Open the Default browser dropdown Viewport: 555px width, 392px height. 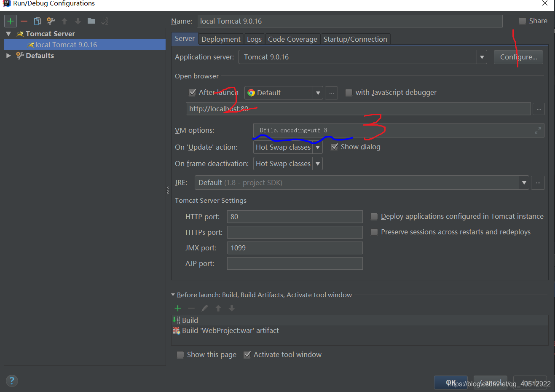pyautogui.click(x=318, y=93)
